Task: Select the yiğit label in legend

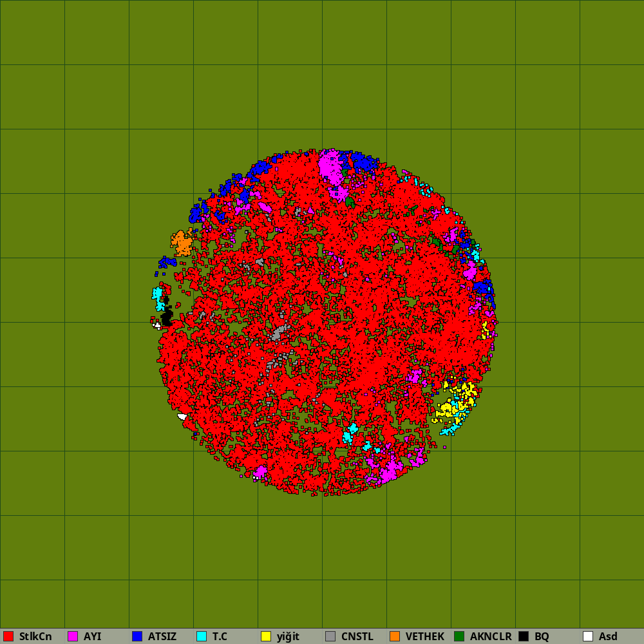Action: 288,637
